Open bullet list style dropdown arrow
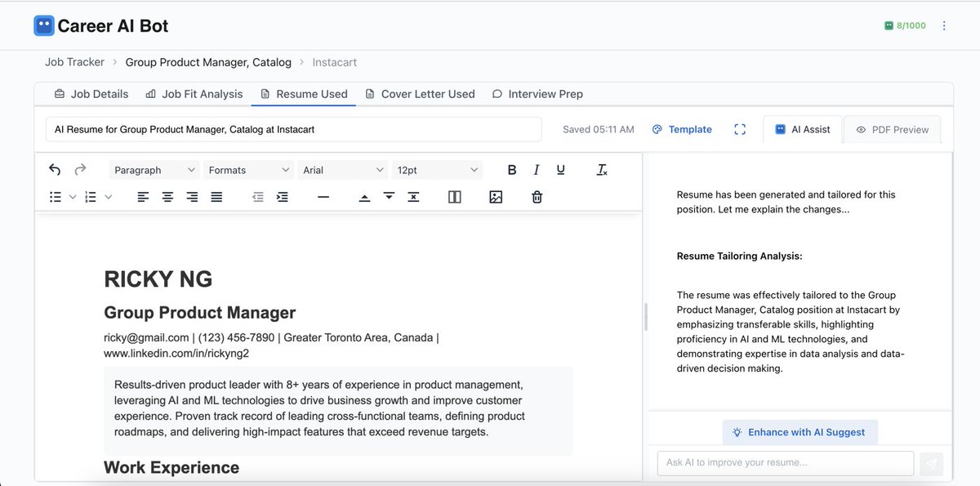 [x=73, y=197]
